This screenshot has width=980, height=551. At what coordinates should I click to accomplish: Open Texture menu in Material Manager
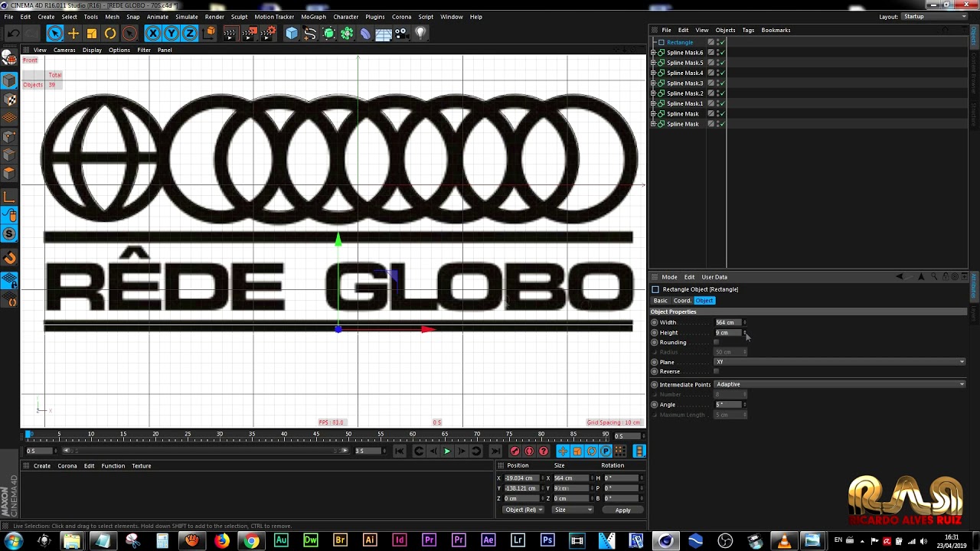141,466
